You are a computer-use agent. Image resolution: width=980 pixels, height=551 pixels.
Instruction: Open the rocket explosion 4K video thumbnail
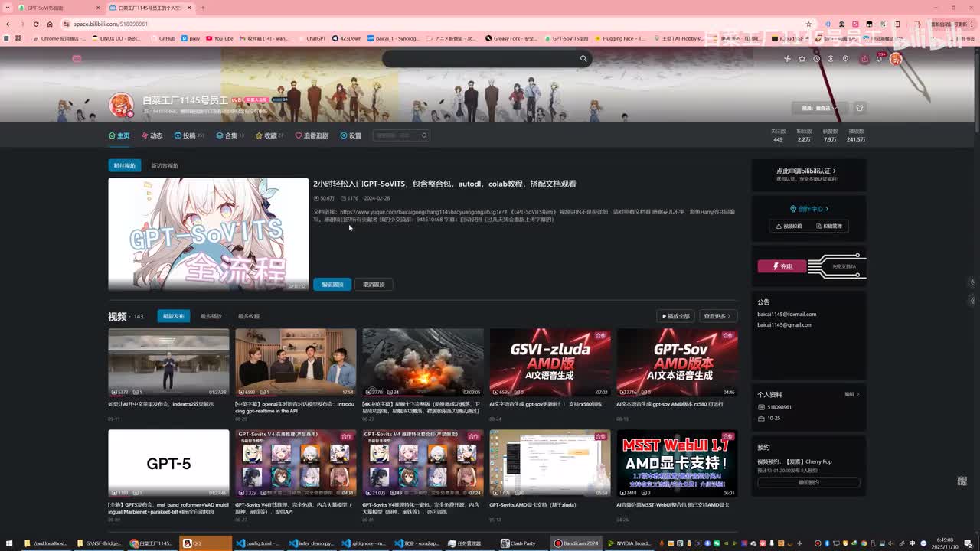pos(423,363)
